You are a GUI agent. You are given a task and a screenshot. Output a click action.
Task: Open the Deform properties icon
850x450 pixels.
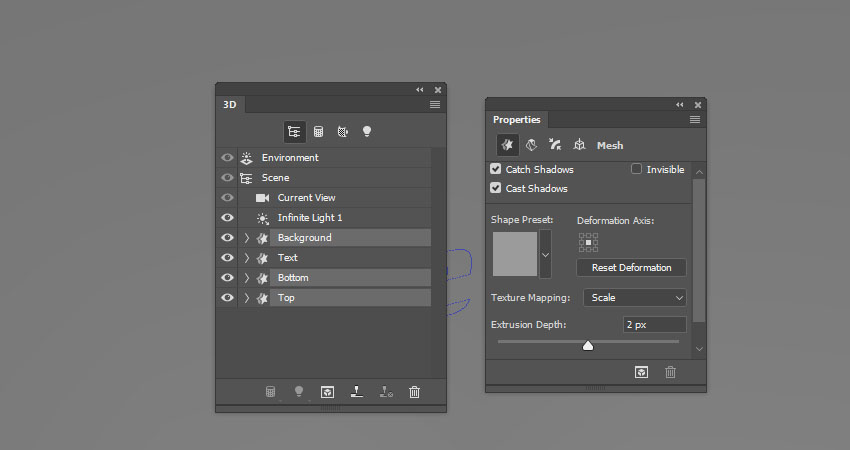tap(531, 145)
